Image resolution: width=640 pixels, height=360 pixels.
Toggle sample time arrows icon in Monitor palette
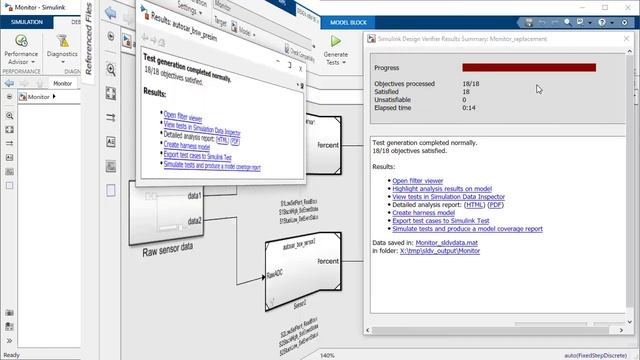coord(9,144)
